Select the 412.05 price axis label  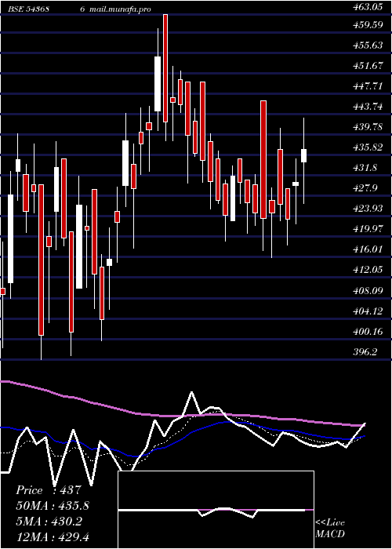367,270
